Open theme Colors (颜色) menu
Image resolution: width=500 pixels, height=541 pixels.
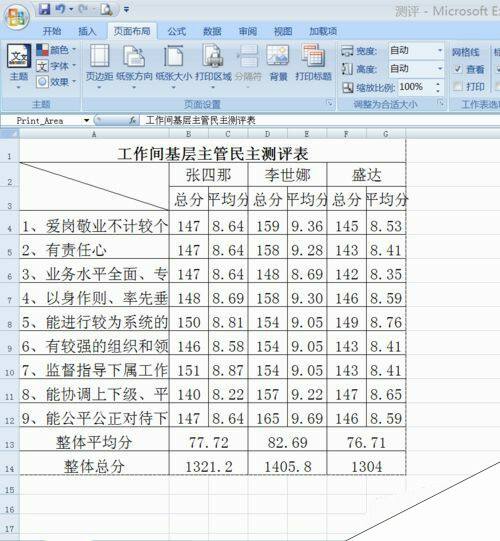pyautogui.click(x=56, y=50)
